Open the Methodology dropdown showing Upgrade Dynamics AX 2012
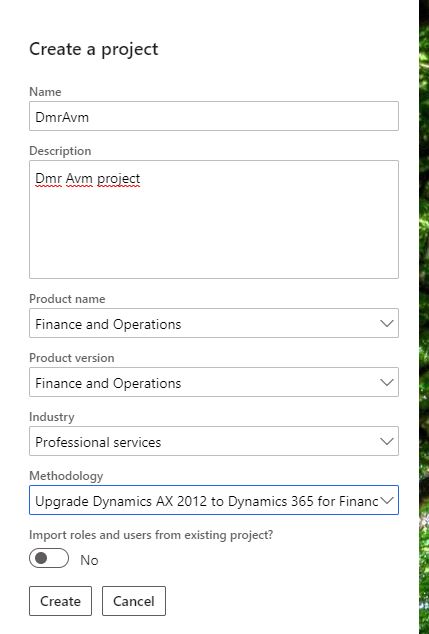This screenshot has height=634, width=429. click(x=214, y=500)
